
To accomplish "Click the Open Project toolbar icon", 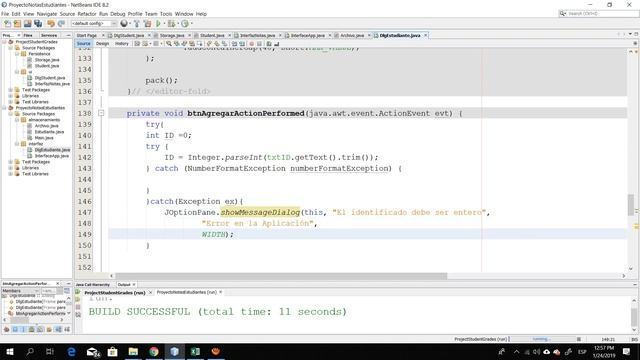I will (x=27, y=24).
